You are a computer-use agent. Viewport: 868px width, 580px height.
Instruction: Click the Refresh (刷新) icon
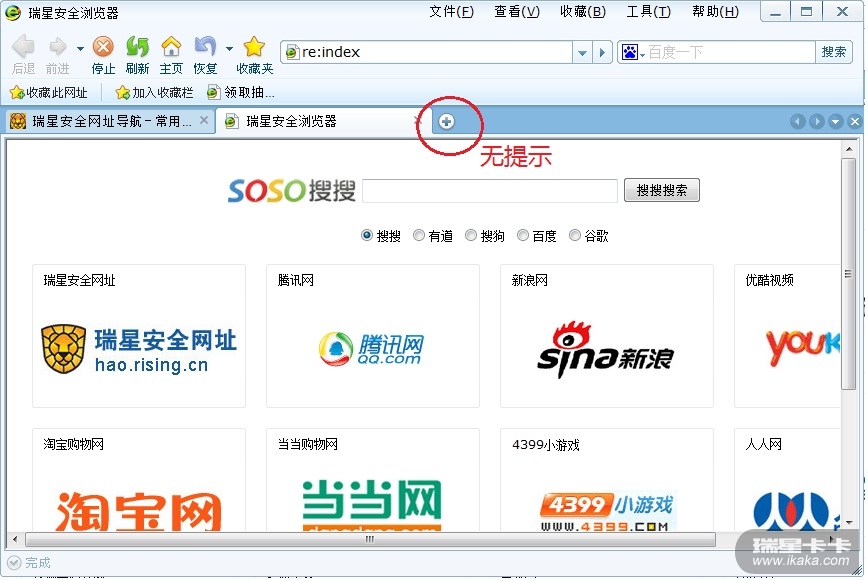pyautogui.click(x=137, y=47)
